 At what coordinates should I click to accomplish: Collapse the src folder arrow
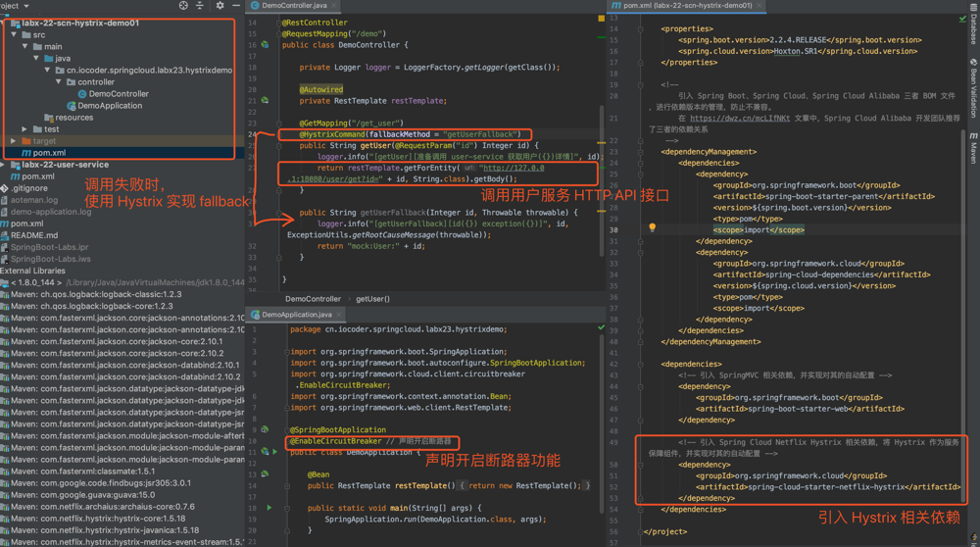pyautogui.click(x=14, y=34)
